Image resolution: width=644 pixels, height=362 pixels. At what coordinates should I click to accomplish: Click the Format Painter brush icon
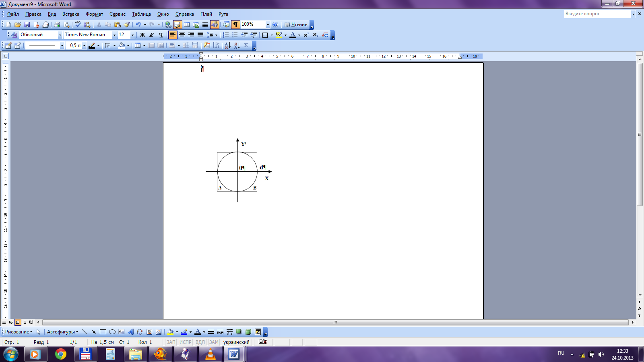pos(127,25)
